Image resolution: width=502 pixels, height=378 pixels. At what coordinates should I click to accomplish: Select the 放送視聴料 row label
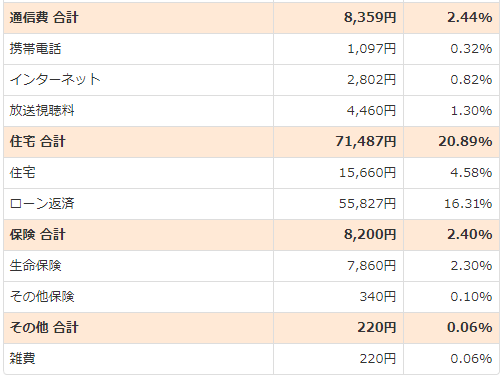tap(42, 111)
